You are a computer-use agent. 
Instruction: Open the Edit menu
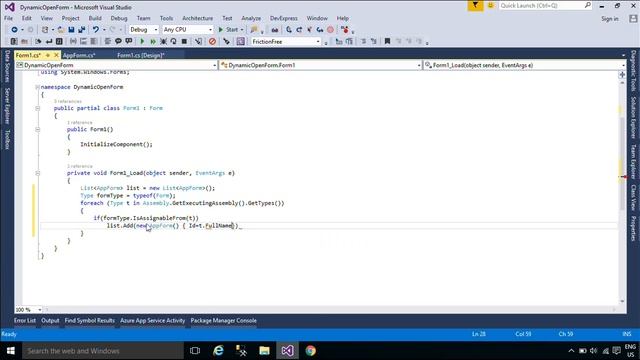point(27,18)
